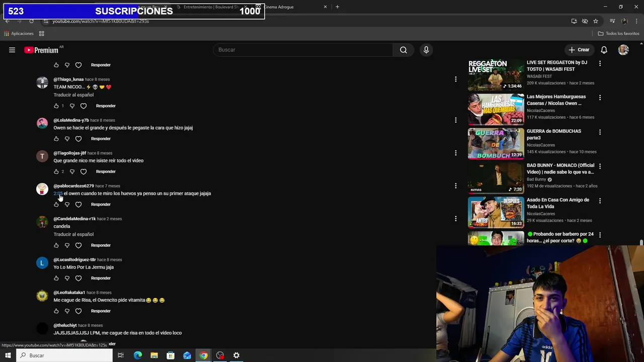Open Task View on taskbar

(121, 355)
